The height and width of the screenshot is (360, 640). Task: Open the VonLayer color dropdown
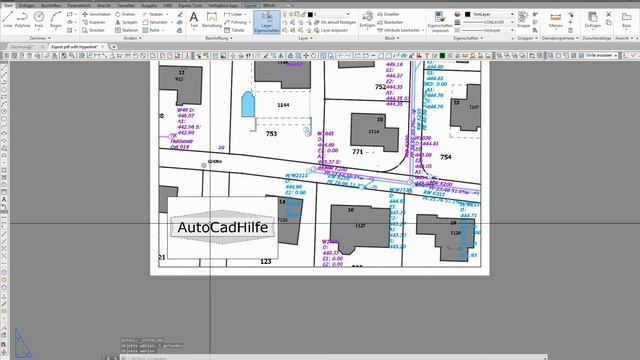(x=512, y=14)
